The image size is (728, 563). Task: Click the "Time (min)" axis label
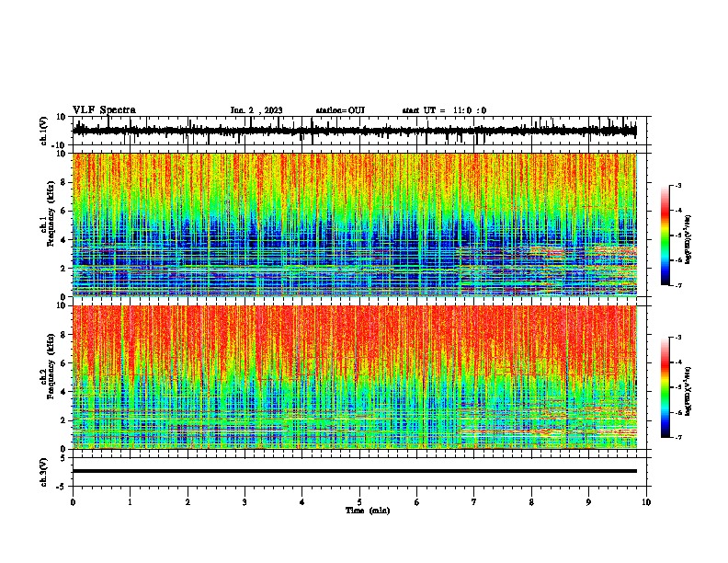(x=368, y=511)
